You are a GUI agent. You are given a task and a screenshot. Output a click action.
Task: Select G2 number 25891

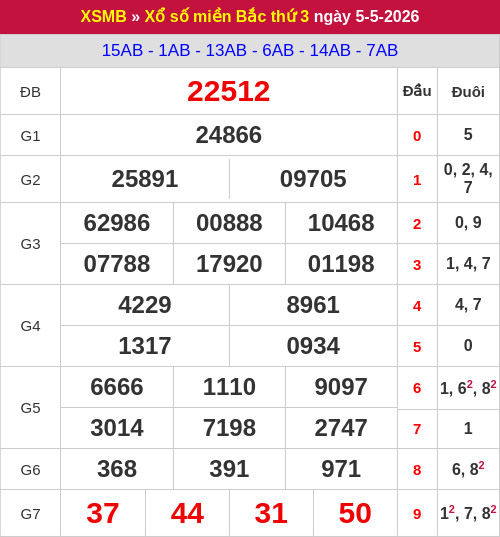click(145, 179)
